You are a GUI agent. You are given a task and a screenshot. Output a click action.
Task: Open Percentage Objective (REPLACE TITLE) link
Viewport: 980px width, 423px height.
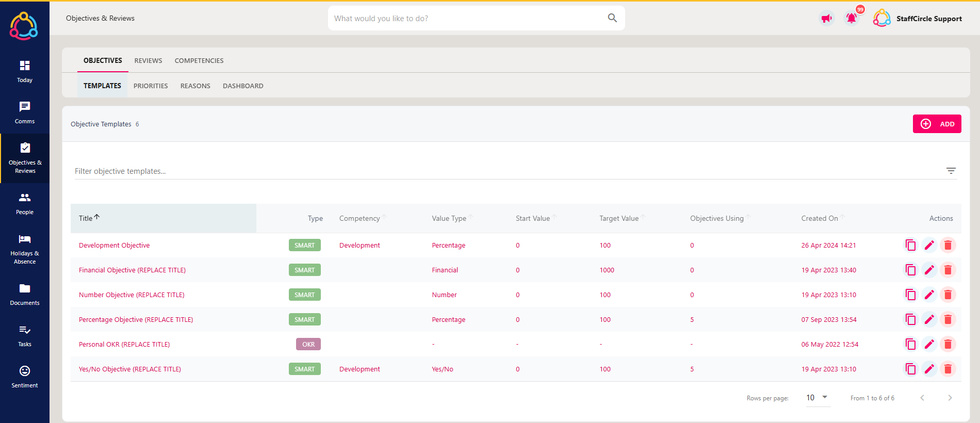pos(136,319)
